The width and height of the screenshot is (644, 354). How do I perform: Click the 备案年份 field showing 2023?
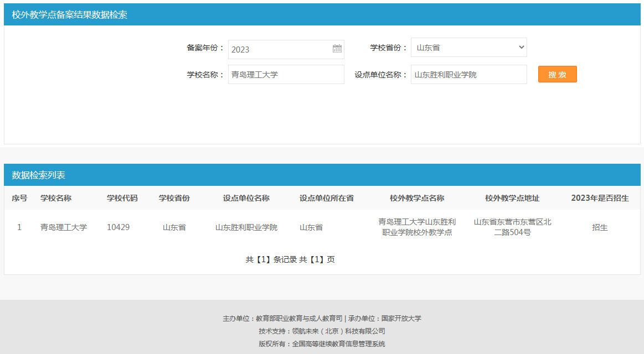pyautogui.click(x=280, y=49)
